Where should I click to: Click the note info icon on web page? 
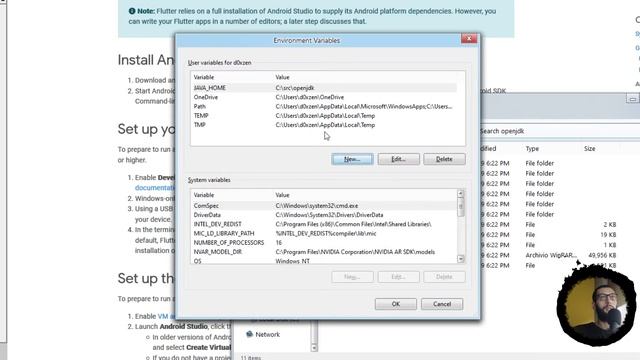click(x=132, y=11)
